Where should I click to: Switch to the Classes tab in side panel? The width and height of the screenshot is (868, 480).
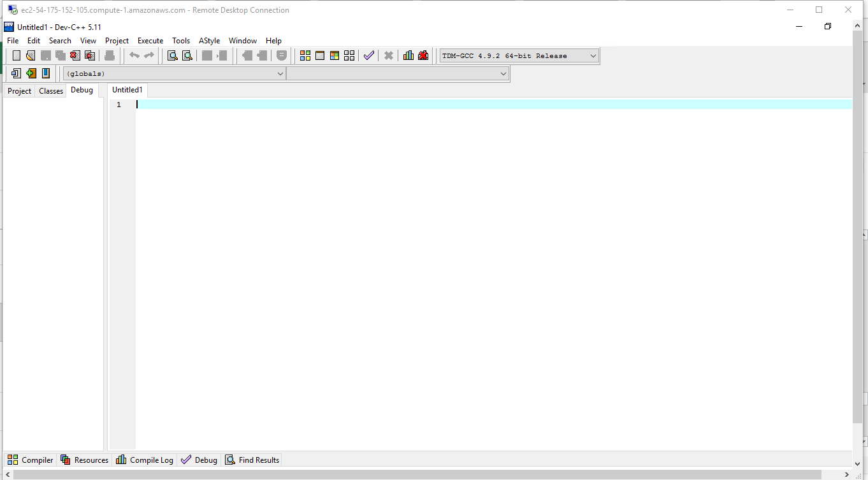pyautogui.click(x=51, y=91)
